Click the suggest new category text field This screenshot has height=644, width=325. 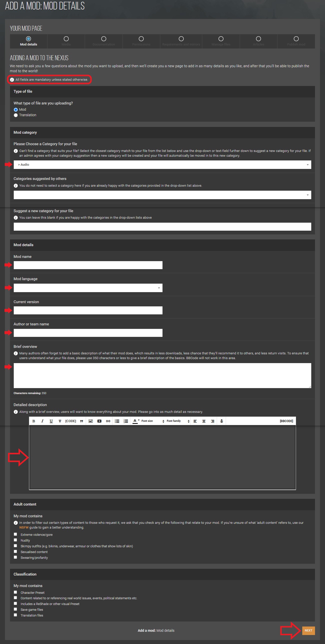coord(162,227)
